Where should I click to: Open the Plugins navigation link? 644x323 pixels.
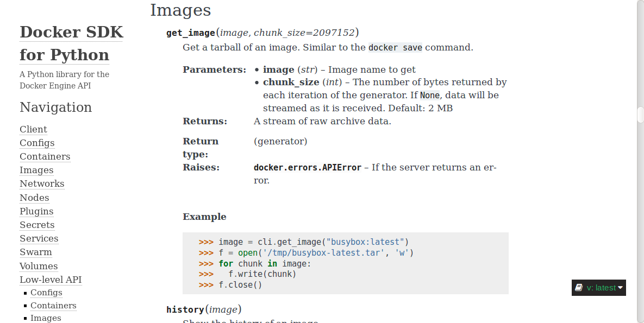click(36, 211)
